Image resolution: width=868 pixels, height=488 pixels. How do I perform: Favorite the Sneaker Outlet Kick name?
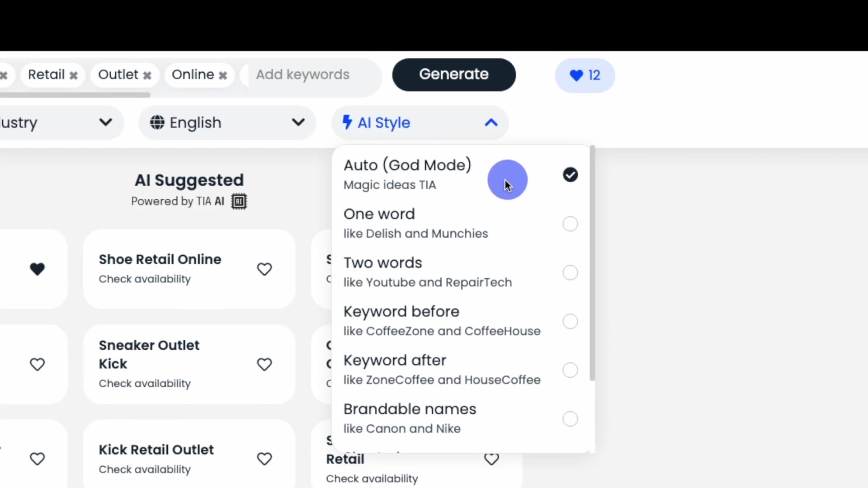pos(264,364)
